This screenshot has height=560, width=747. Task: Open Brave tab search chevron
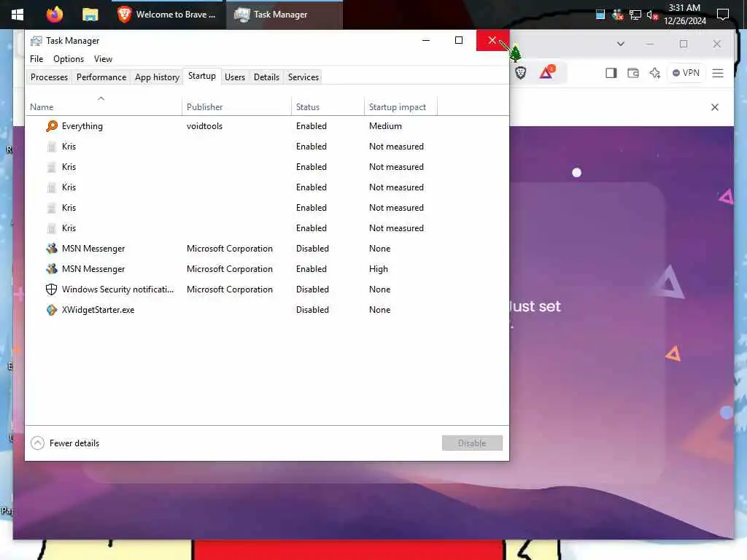(620, 44)
